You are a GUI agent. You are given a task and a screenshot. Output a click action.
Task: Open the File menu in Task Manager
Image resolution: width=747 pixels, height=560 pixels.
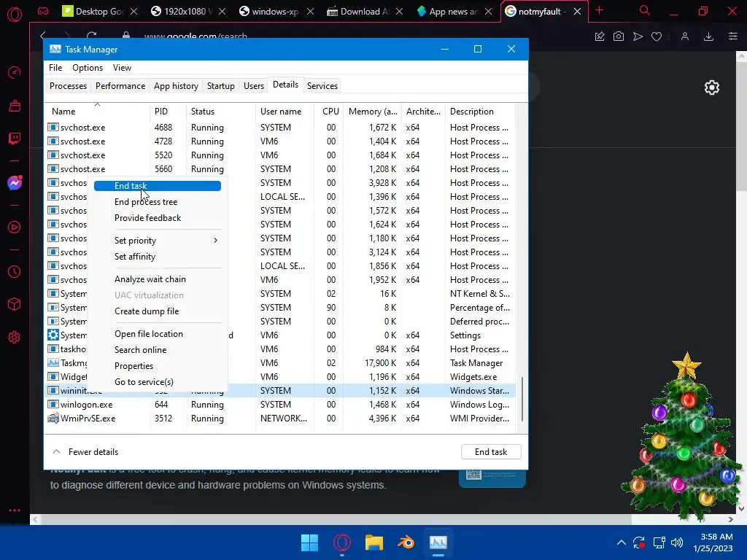(x=55, y=68)
